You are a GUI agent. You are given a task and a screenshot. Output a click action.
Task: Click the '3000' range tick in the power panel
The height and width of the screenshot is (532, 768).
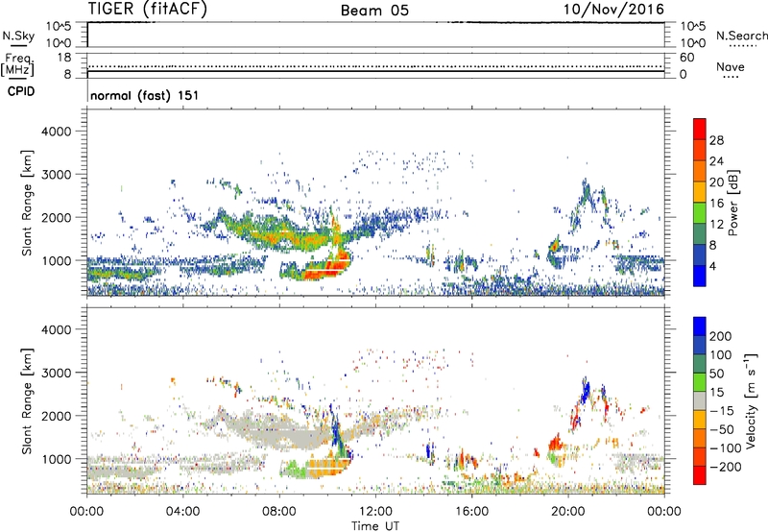pyautogui.click(x=57, y=175)
